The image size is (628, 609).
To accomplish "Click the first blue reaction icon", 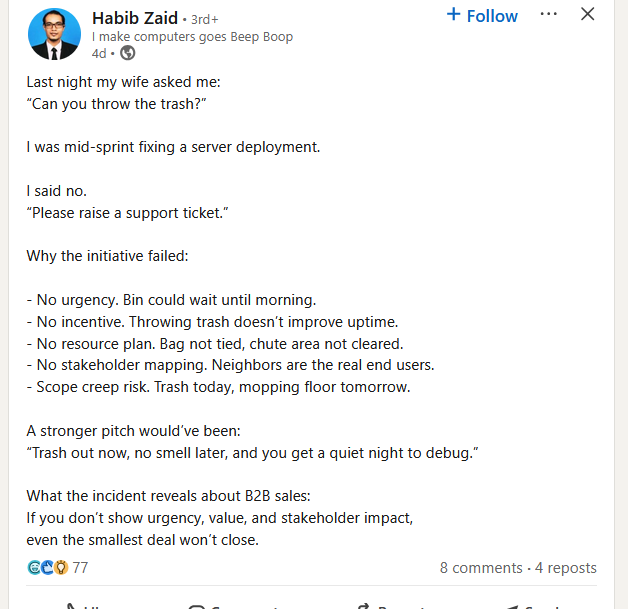I will click(34, 568).
